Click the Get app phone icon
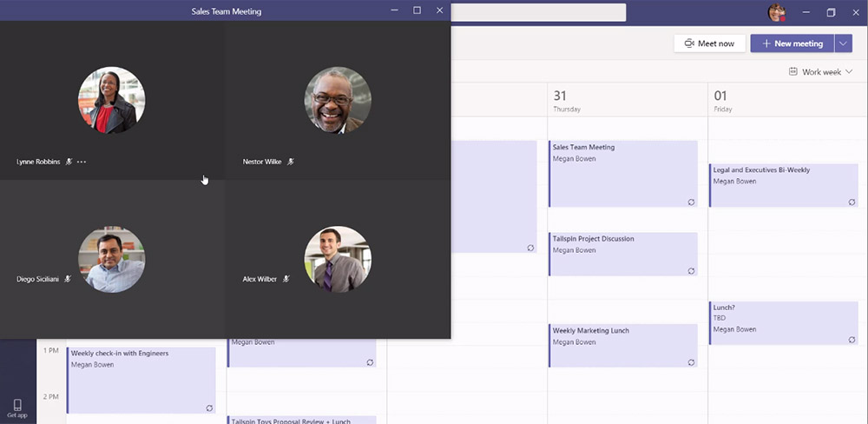 [16, 405]
